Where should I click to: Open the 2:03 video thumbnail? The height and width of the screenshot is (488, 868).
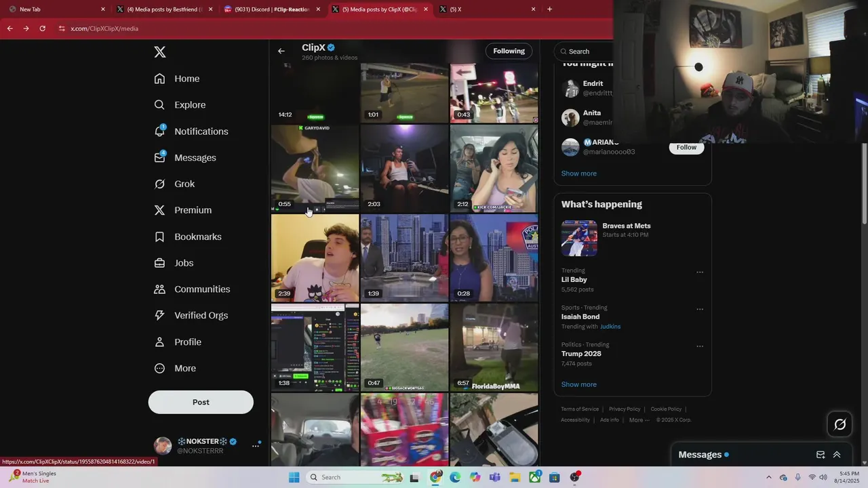[404, 168]
